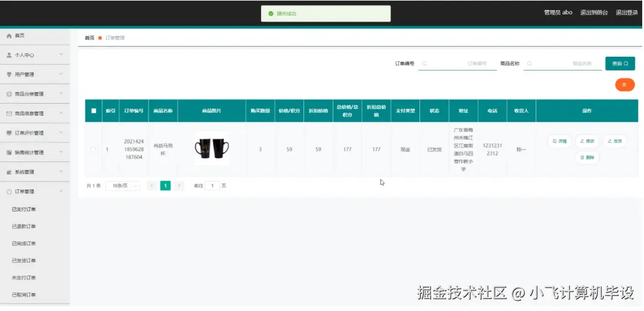The height and width of the screenshot is (311, 644).
Task: Select page number 1 in pagination
Action: pos(165,186)
